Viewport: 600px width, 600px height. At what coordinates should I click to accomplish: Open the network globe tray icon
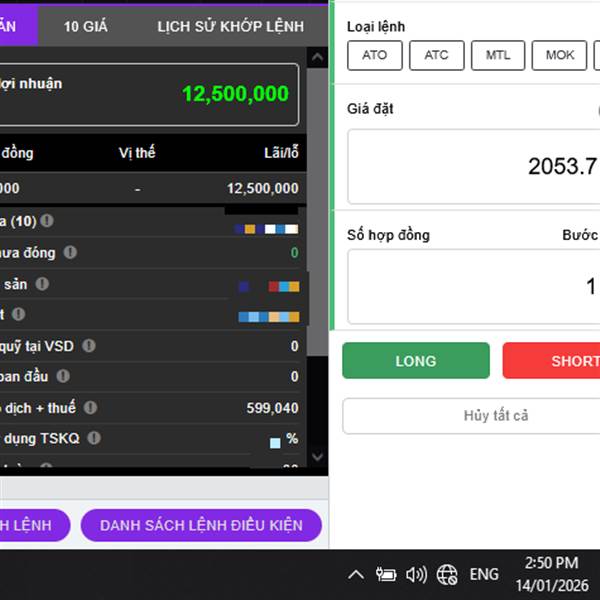click(x=447, y=574)
